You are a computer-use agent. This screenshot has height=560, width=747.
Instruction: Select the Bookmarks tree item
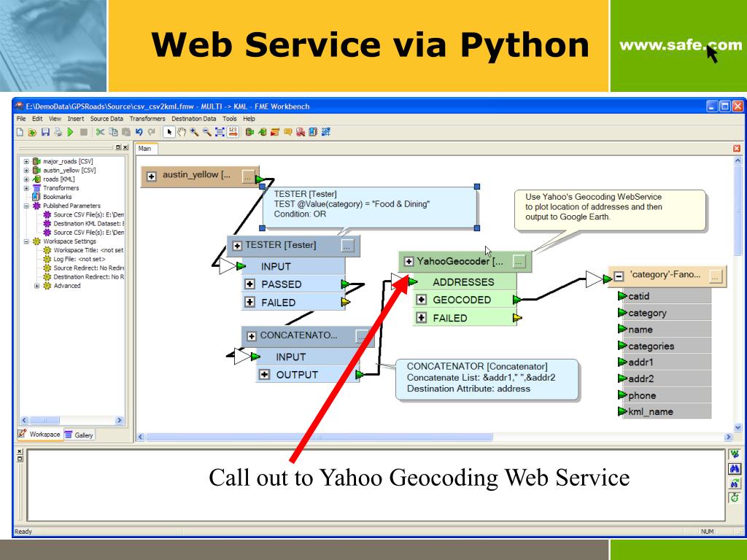coord(57,197)
